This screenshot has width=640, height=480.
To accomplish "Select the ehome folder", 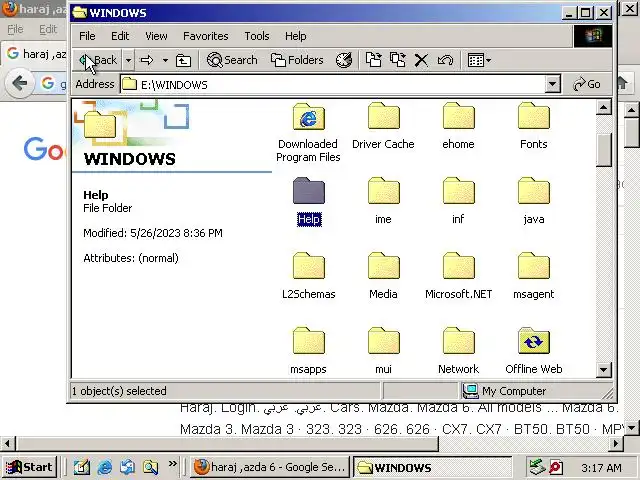I will 458,126.
